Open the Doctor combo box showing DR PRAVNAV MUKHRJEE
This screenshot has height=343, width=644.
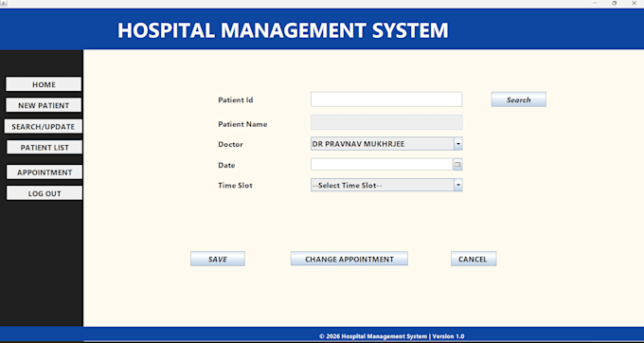click(x=386, y=144)
